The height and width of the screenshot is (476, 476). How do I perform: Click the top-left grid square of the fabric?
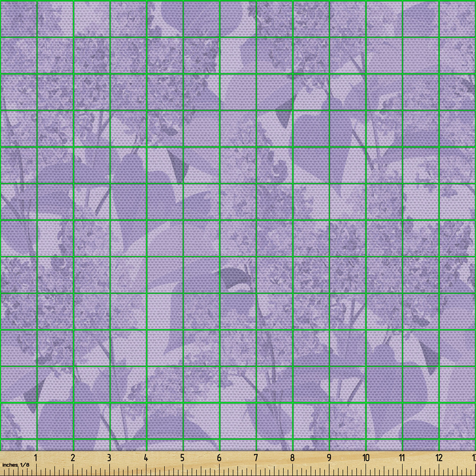18,18
